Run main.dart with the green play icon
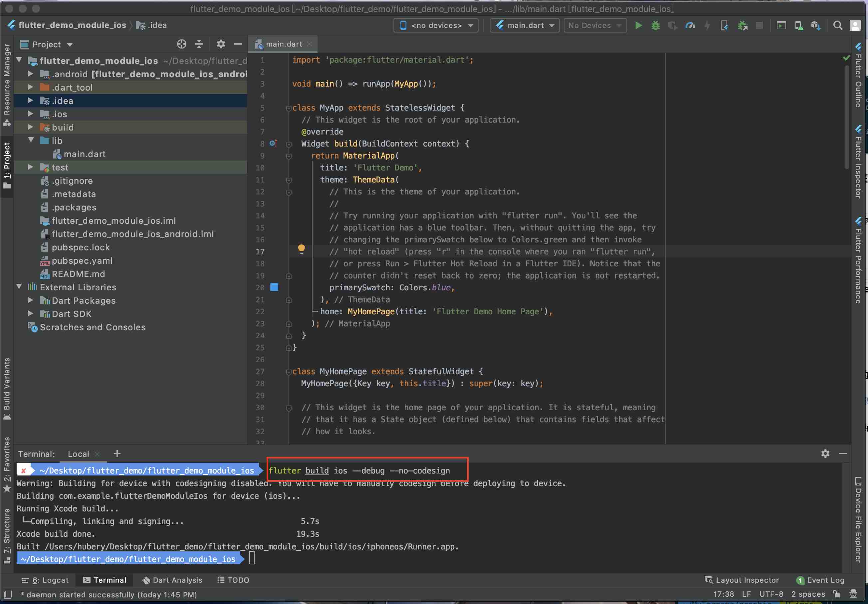 638,25
